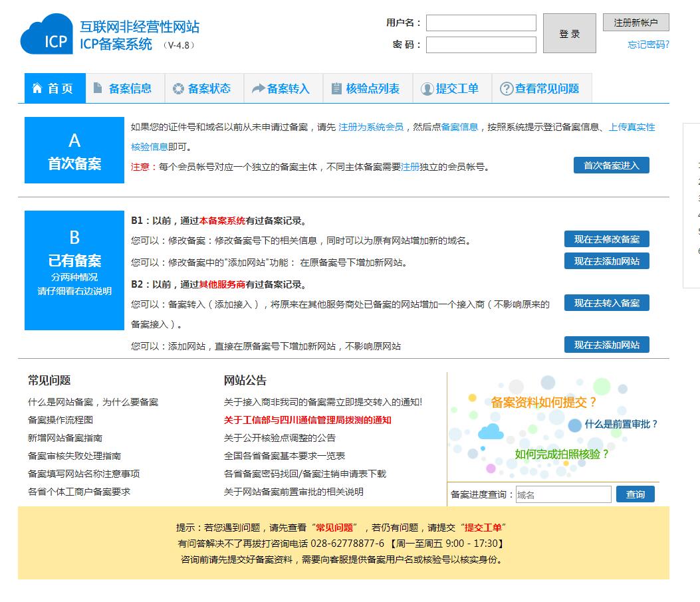Image resolution: width=700 pixels, height=602 pixels.
Task: Click the bottom 现在去添加网站 button under B2
Action: [x=607, y=345]
